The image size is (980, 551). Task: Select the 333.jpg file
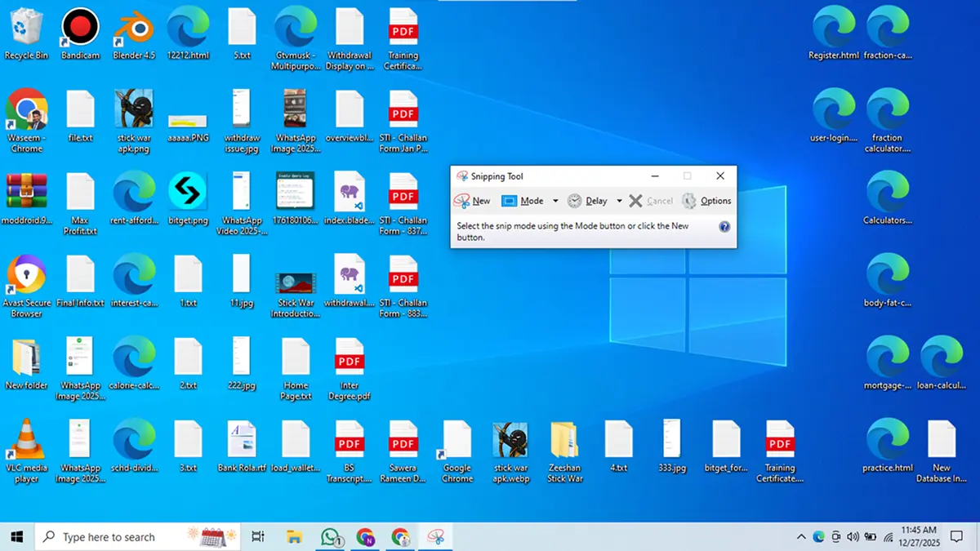pos(672,447)
